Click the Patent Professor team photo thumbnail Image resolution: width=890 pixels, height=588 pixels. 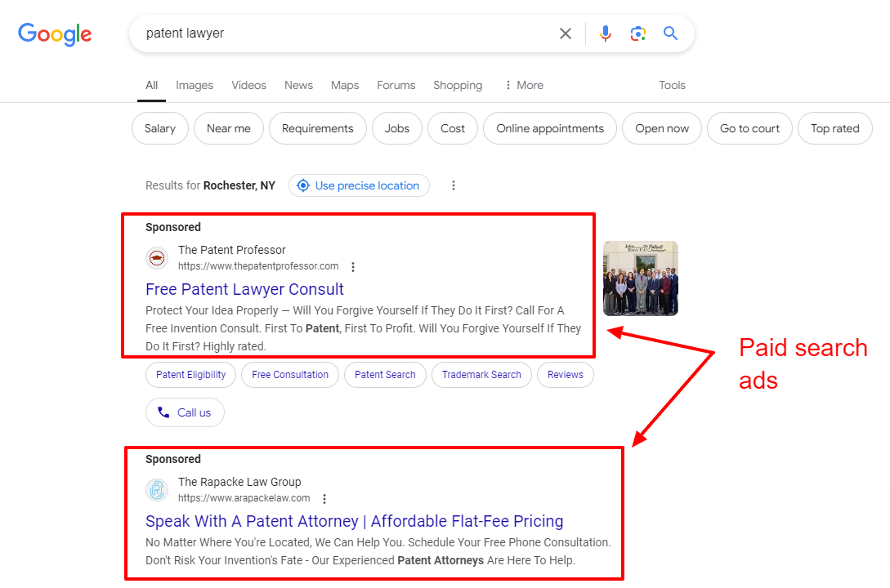click(x=641, y=278)
